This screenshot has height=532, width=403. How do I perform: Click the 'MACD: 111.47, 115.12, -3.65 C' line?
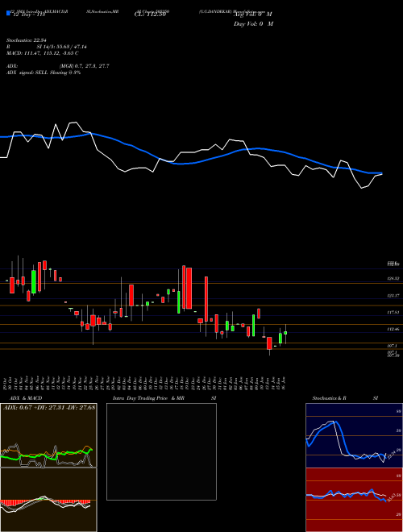tap(43, 53)
